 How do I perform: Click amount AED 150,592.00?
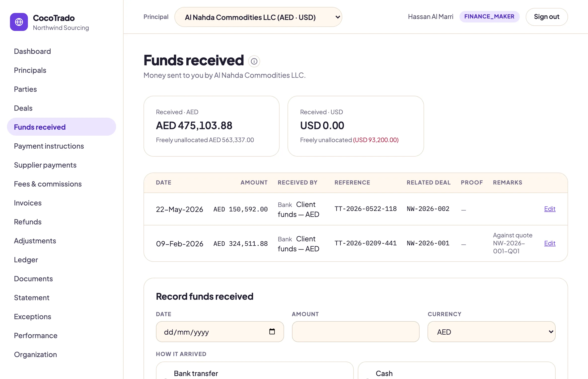tap(240, 209)
